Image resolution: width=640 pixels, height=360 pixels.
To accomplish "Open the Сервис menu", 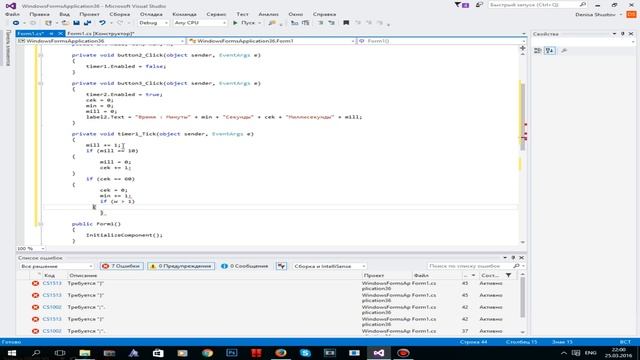I will [x=216, y=14].
